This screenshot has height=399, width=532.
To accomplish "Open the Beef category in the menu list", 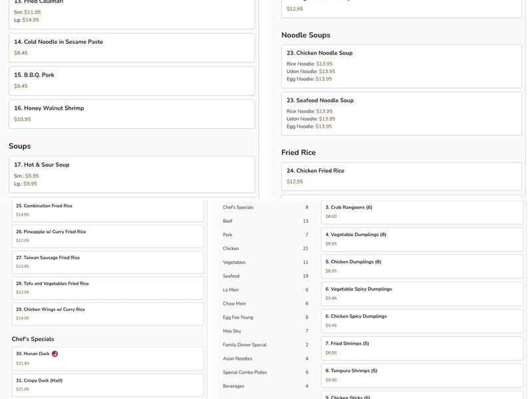I will [x=228, y=221].
